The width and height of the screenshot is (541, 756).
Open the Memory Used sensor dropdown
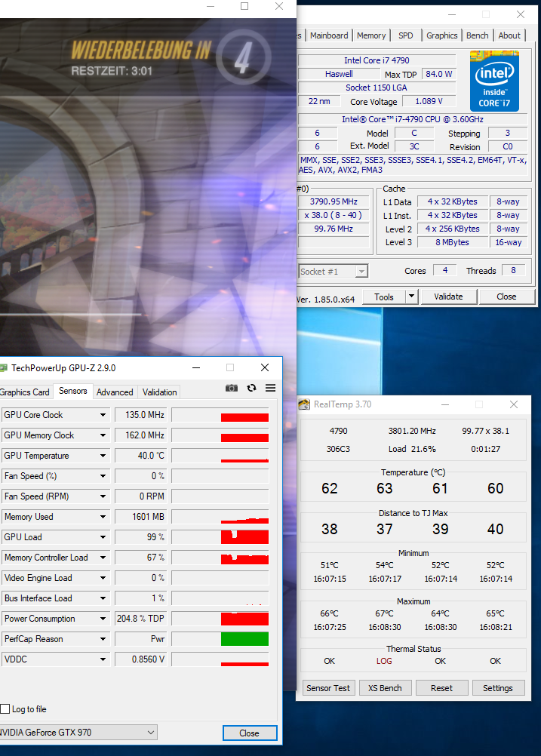click(x=103, y=517)
